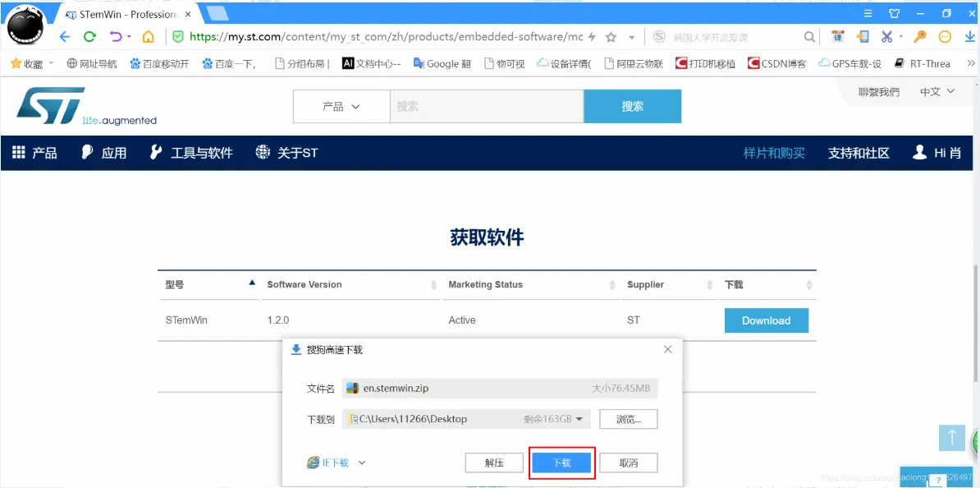Viewport: 980px width, 488px height.
Task: Open the browser download manager arrow icon
Action: point(969,37)
